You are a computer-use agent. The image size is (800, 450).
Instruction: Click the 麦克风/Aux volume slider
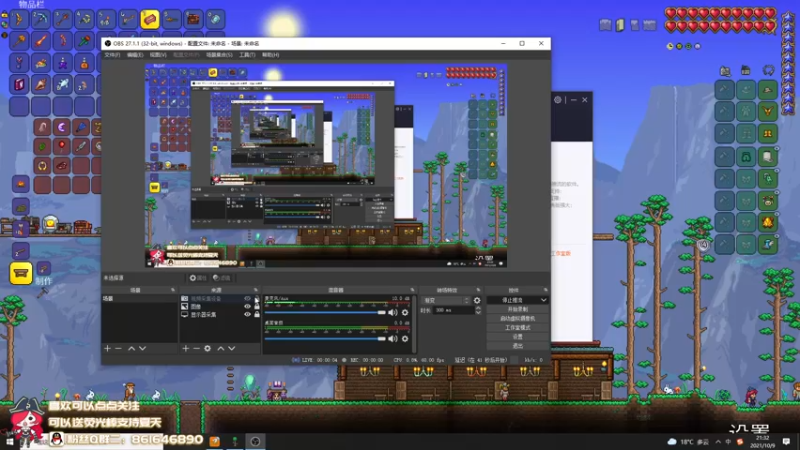pyautogui.click(x=325, y=312)
